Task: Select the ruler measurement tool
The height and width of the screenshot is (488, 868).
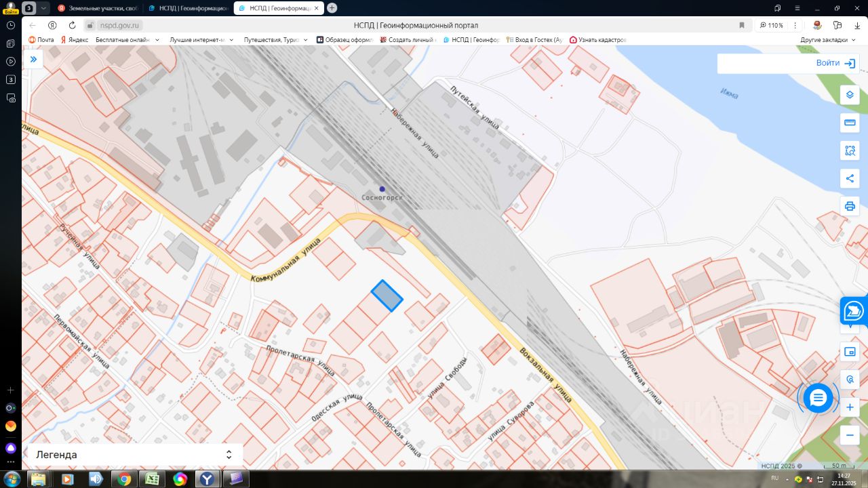Action: coord(850,123)
